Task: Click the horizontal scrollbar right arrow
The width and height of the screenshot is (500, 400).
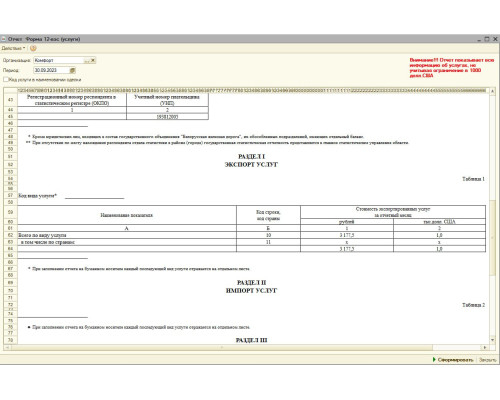Action: coord(485,347)
